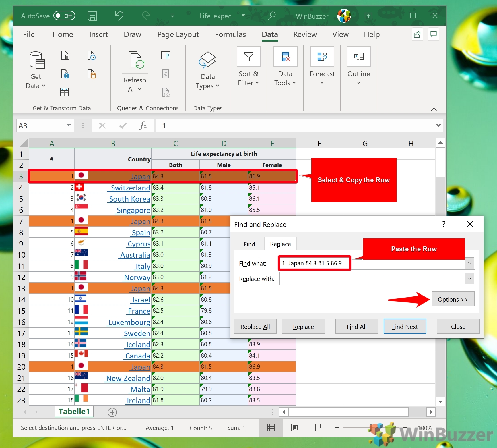
Task: Switch to the Find tab in dialog
Action: tap(249, 244)
